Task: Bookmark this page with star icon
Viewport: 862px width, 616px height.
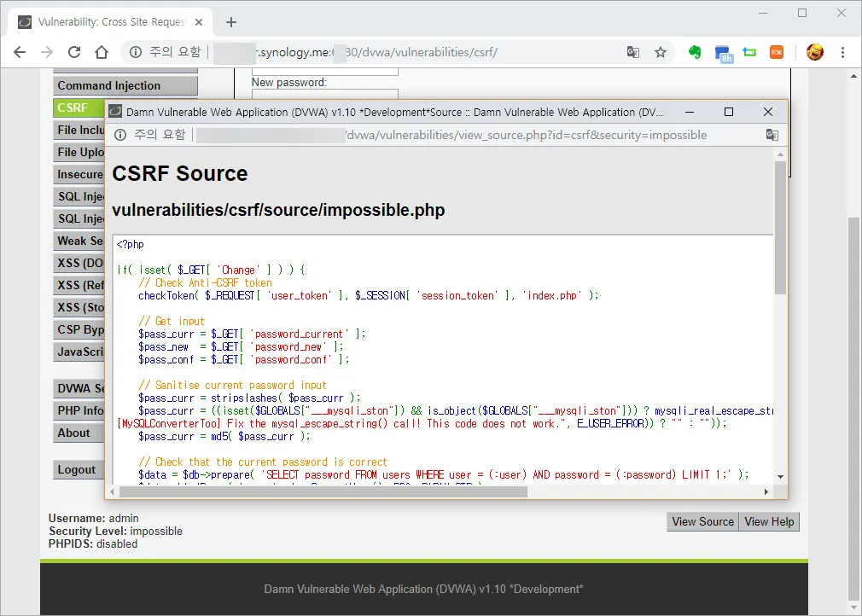Action: pyautogui.click(x=660, y=52)
